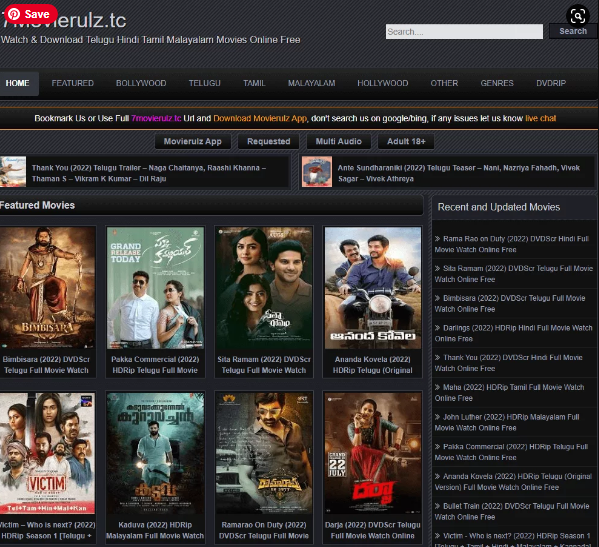Click Pakka Commercial (2022) HDRip title under poster
This screenshot has height=547, width=599.
coord(155,365)
